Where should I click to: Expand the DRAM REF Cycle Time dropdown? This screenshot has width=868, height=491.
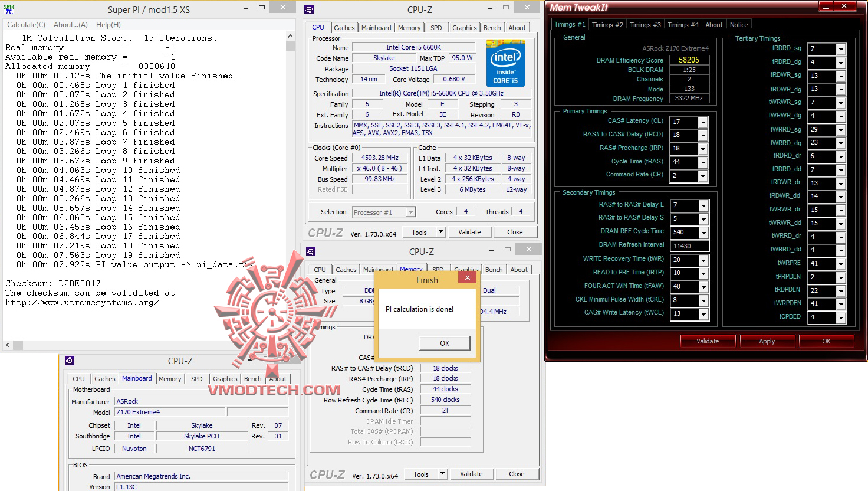pos(703,233)
